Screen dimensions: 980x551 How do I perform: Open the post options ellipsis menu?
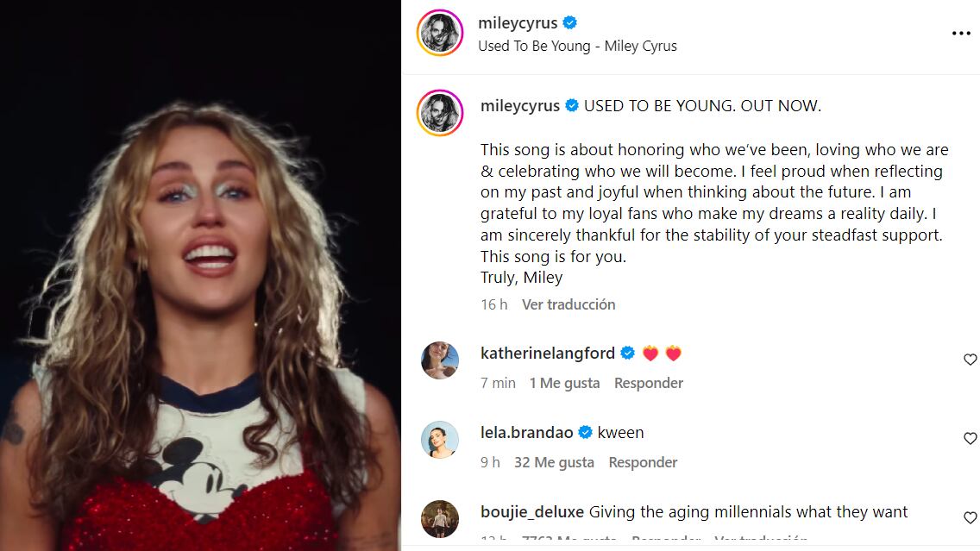coord(960,33)
